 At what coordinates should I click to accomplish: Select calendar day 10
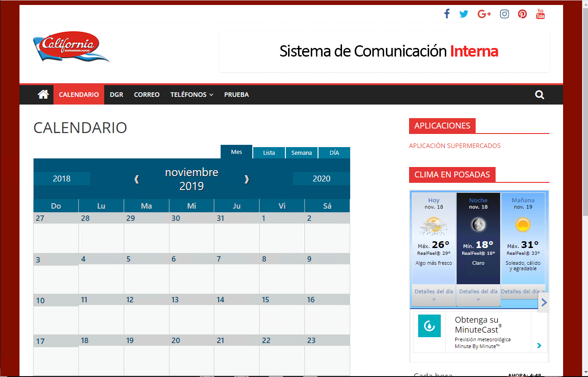coord(40,301)
